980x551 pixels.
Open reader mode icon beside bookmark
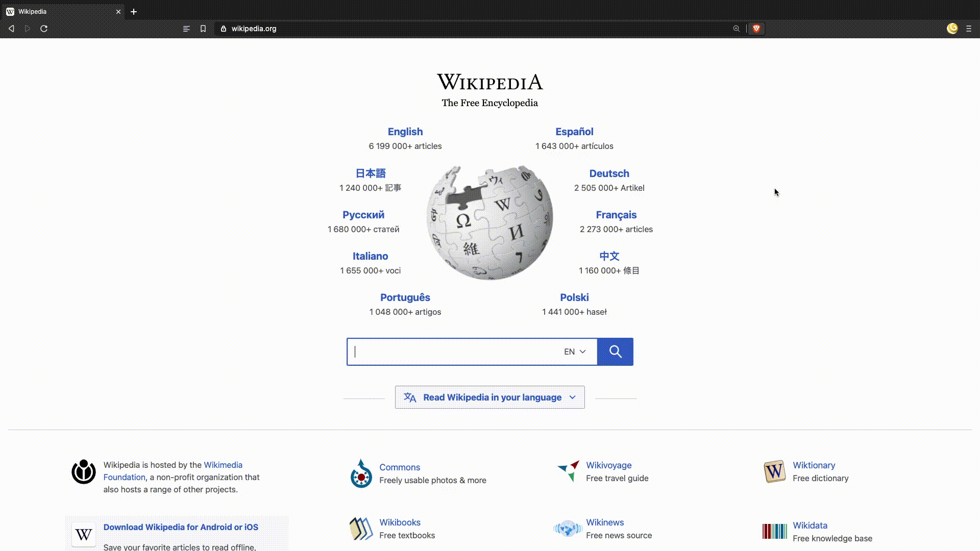coord(186,29)
